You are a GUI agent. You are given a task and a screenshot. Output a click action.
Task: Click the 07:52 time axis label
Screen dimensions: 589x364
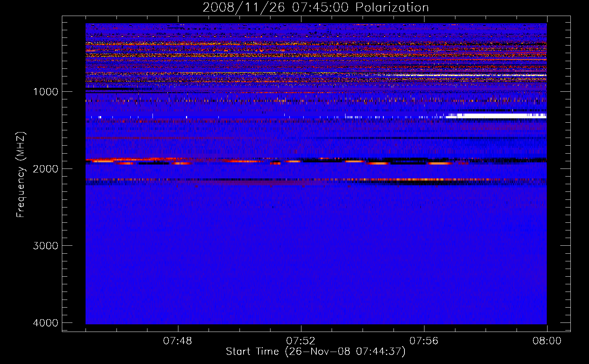pyautogui.click(x=301, y=341)
